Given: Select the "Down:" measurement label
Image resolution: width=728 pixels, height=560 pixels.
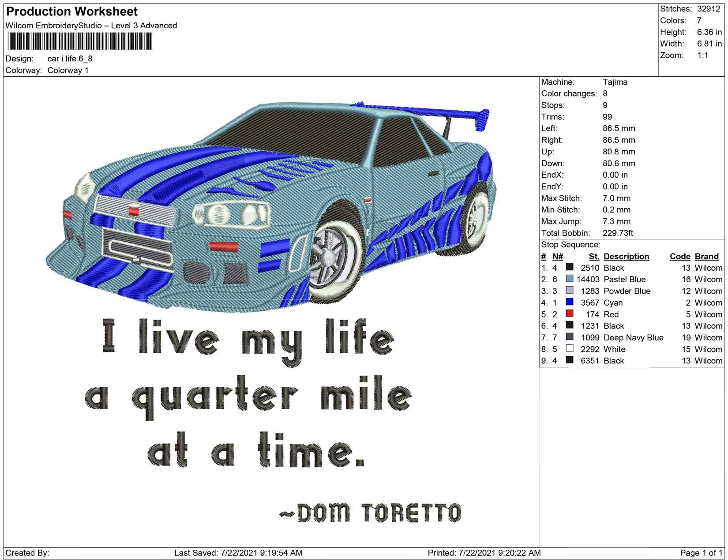Looking at the screenshot, I should pyautogui.click(x=553, y=164).
